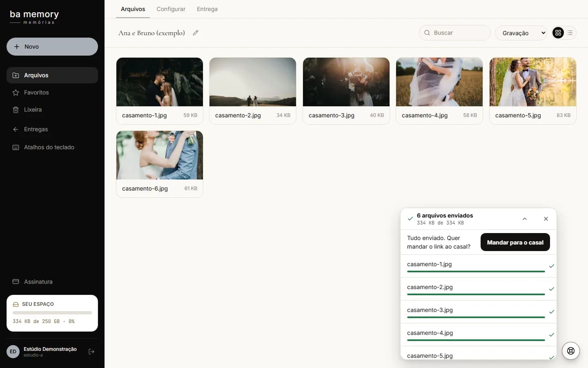Click the Estúdio Demonstração account name
Viewport: 588px width, 368px height.
coord(50,349)
